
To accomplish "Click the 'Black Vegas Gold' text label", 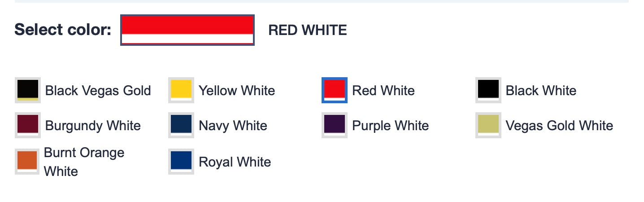I will click(x=98, y=91).
